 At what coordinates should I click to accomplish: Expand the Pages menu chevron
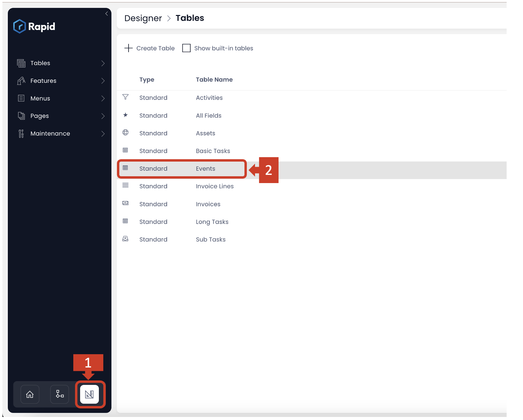pyautogui.click(x=103, y=116)
